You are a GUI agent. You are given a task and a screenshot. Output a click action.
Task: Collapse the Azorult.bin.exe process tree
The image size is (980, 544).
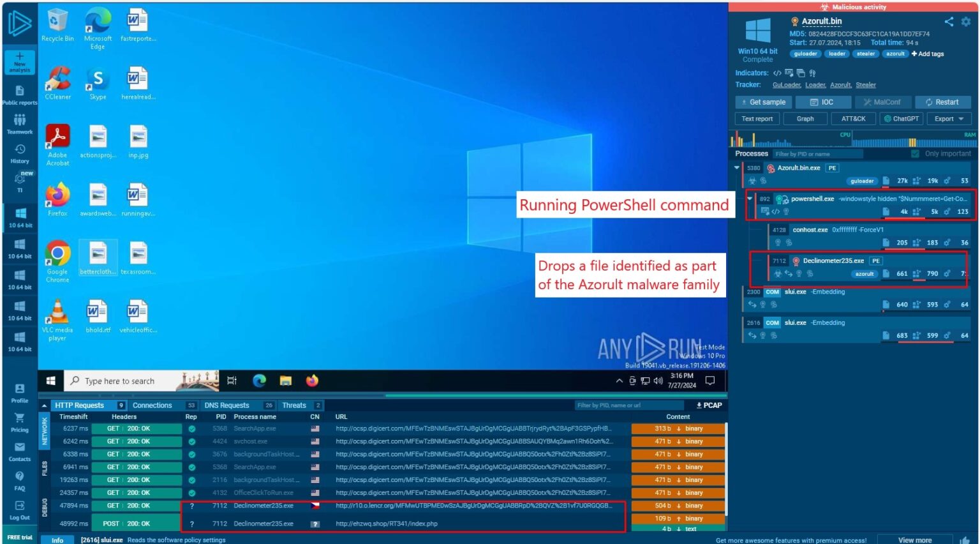[737, 168]
